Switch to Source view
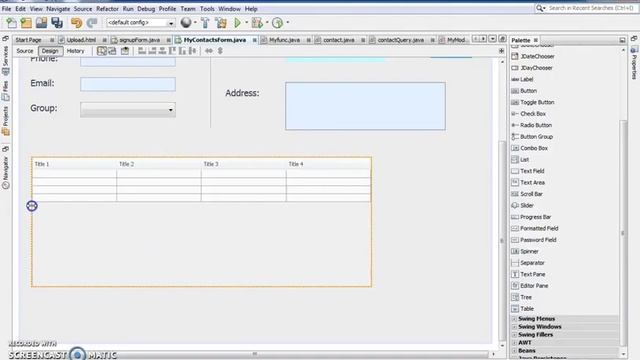 (25, 51)
